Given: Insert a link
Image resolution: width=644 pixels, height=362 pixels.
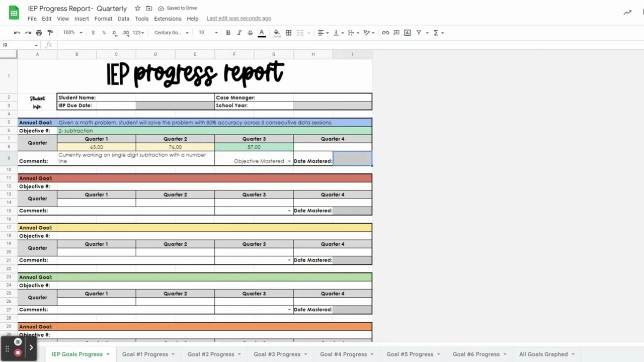Looking at the screenshot, I should tap(385, 33).
